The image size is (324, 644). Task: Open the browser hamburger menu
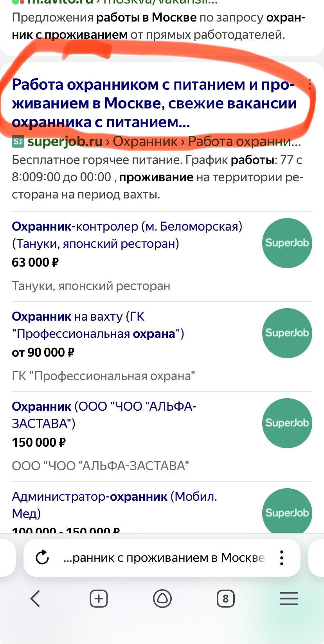[x=289, y=599]
